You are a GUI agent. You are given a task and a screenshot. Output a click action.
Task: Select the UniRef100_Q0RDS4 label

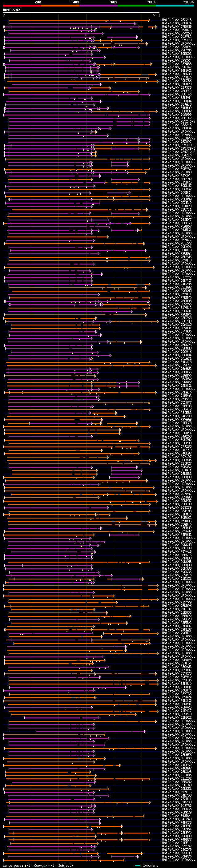pos(177,128)
